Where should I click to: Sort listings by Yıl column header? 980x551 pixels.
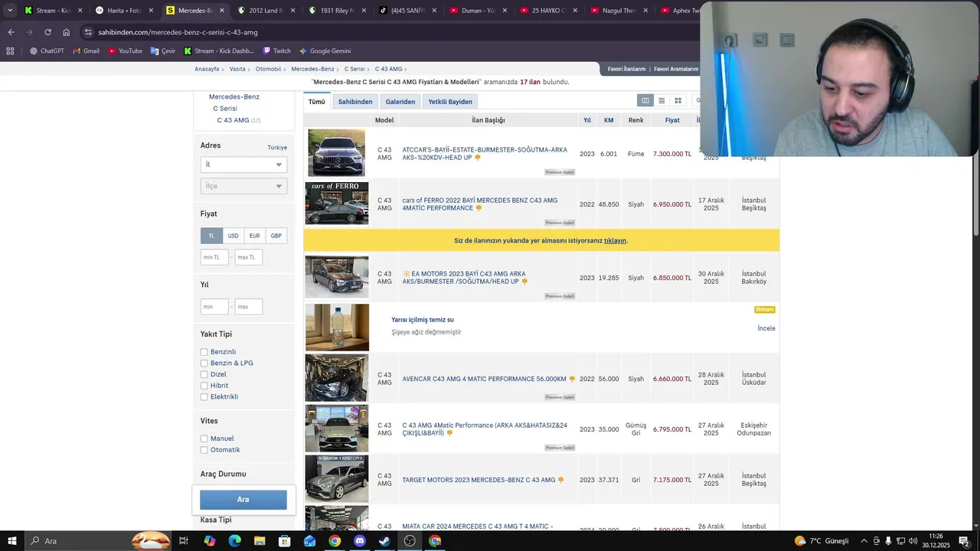point(587,120)
